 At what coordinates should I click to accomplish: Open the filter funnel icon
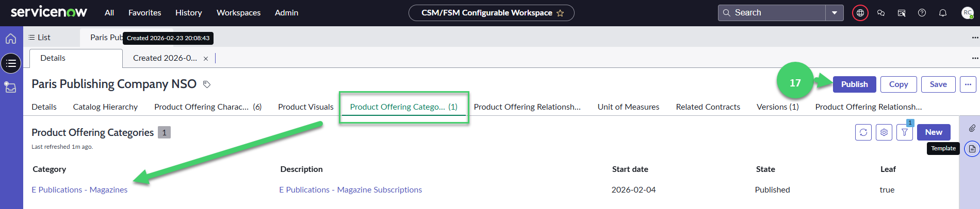[x=905, y=132]
